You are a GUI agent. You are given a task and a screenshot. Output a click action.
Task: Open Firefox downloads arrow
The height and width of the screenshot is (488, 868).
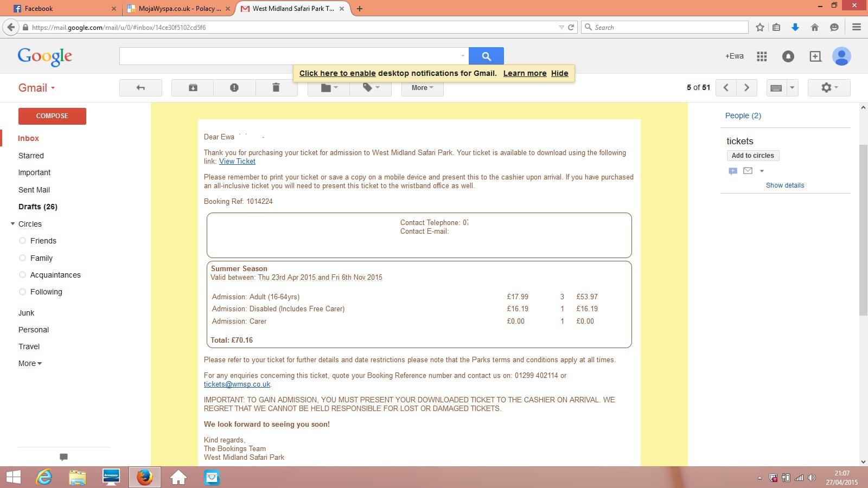(795, 27)
